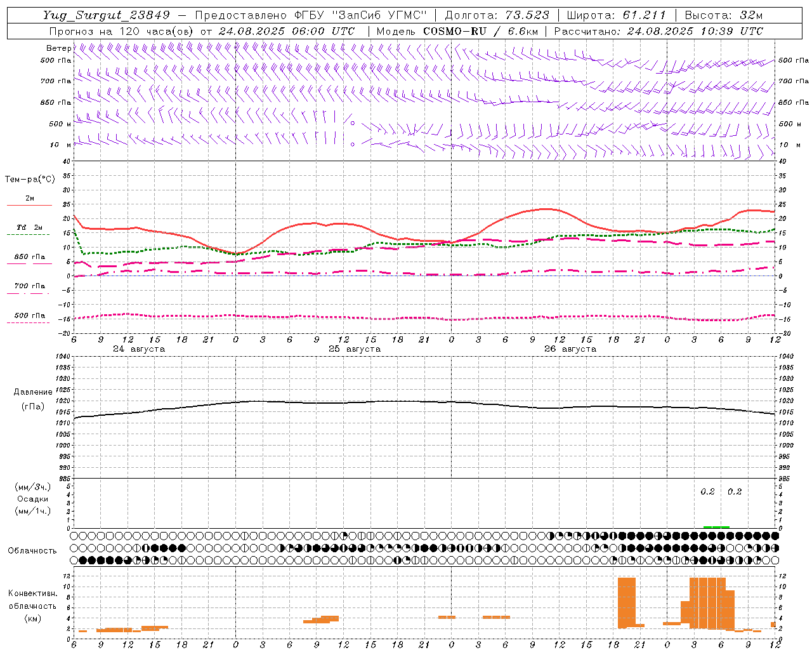Select the Осадки precipitation label
The image size is (812, 650).
[x=32, y=499]
